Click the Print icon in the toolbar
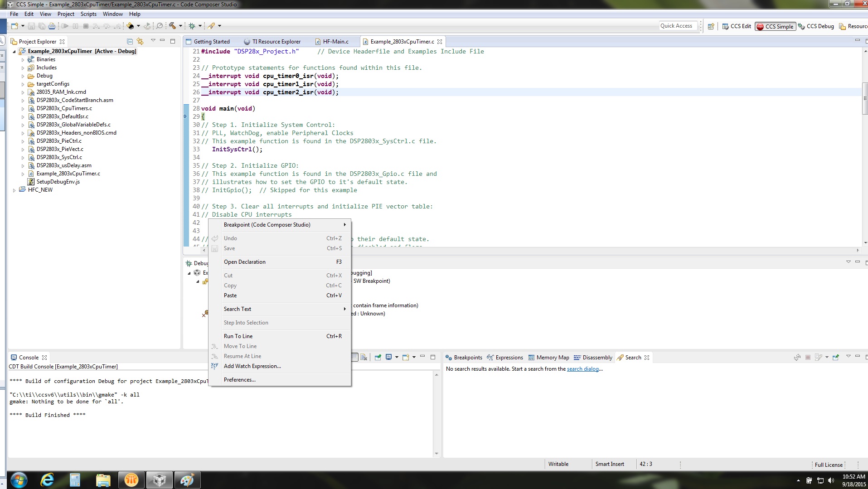 (x=52, y=26)
